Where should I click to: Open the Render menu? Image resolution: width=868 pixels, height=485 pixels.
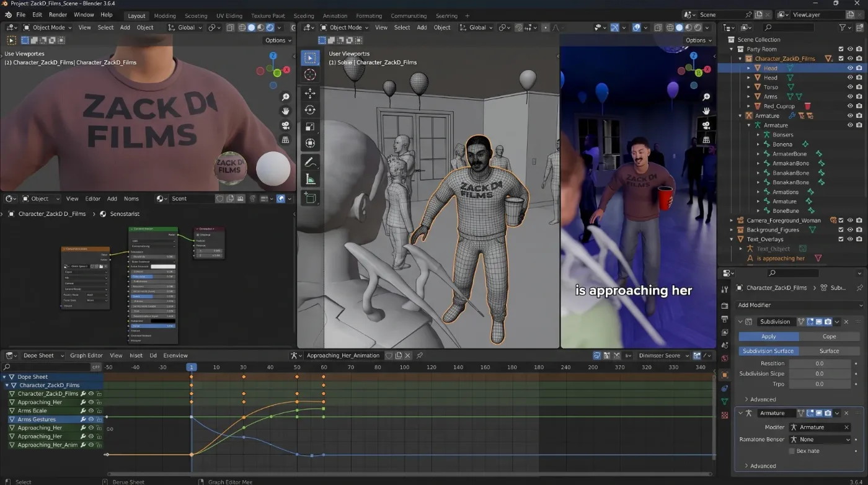(58, 15)
